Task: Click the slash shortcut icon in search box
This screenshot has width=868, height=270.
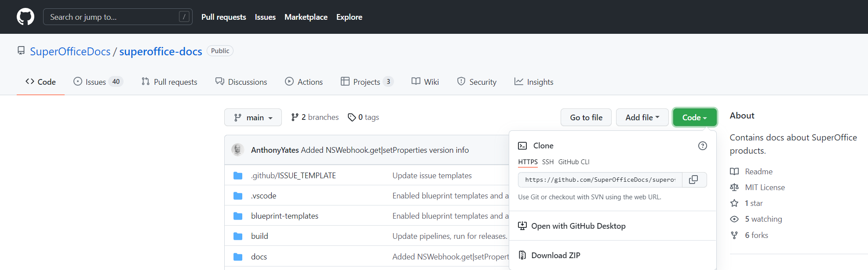Action: tap(184, 17)
